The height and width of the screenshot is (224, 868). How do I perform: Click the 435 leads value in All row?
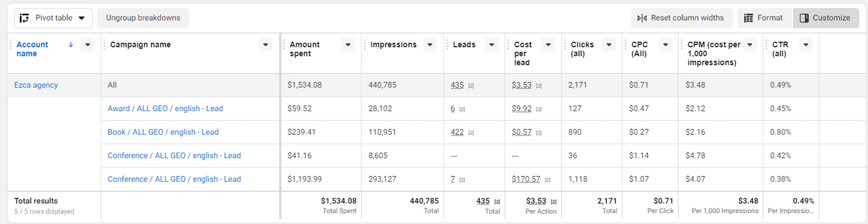click(457, 85)
